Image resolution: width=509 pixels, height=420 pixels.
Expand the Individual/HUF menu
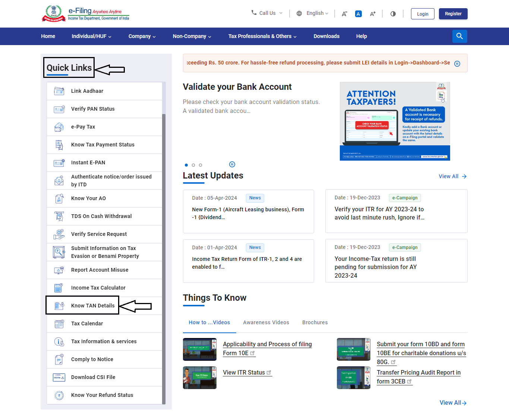(92, 36)
